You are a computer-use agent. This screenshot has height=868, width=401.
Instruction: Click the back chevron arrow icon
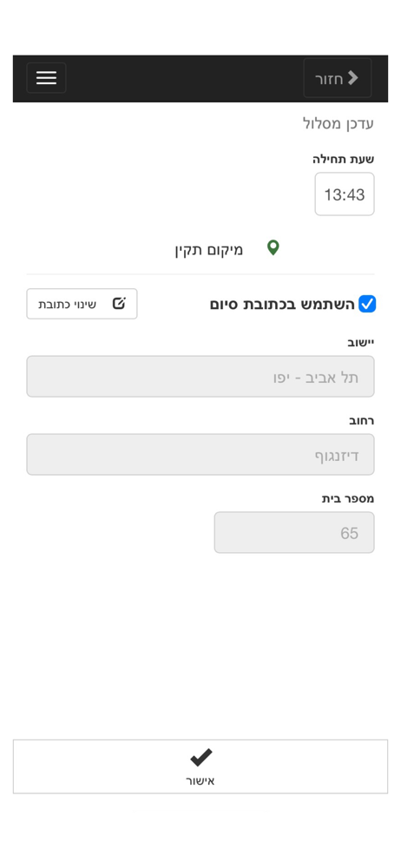pos(352,79)
